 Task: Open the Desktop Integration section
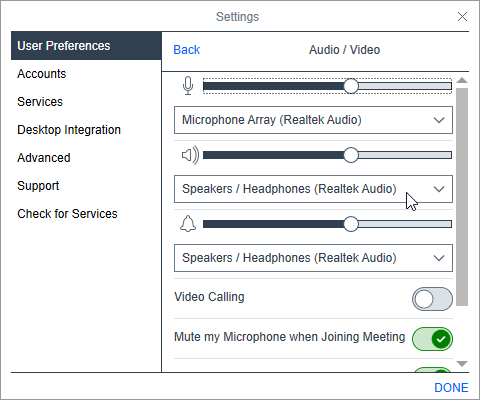pos(69,130)
